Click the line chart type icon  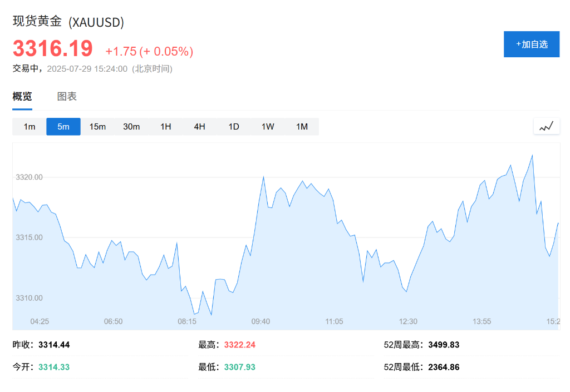pyautogui.click(x=546, y=126)
